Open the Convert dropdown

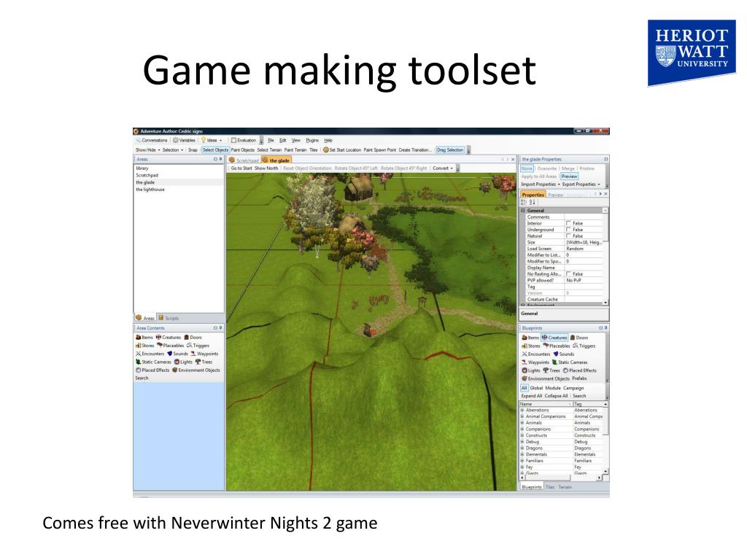443,168
